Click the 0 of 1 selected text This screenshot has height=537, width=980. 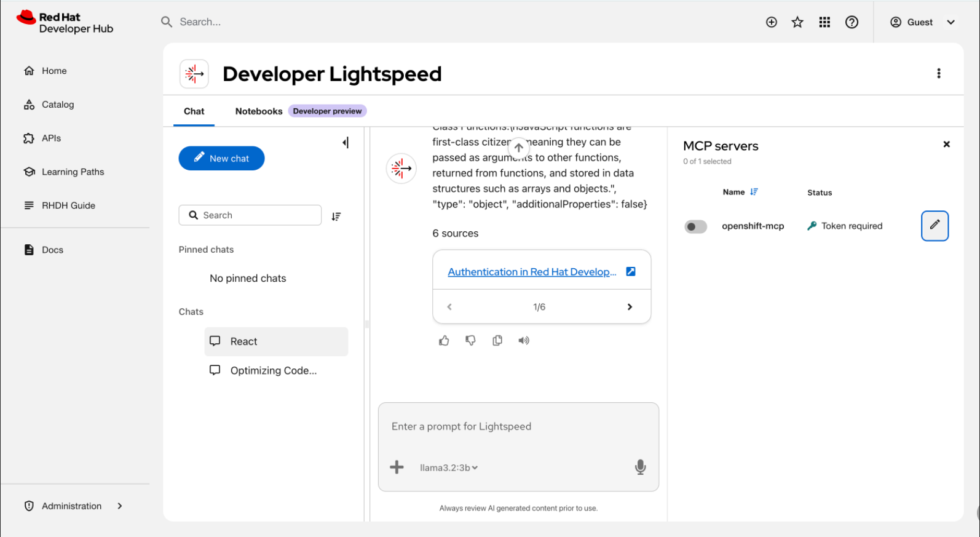707,161
